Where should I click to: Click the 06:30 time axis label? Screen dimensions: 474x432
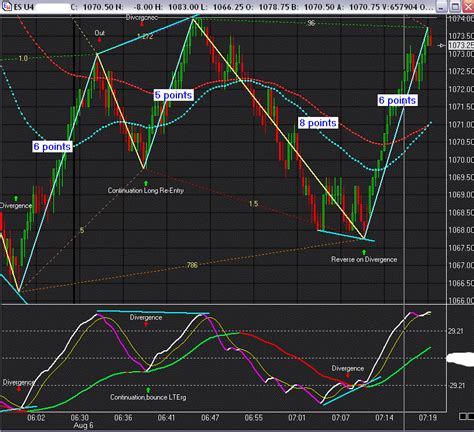80,417
